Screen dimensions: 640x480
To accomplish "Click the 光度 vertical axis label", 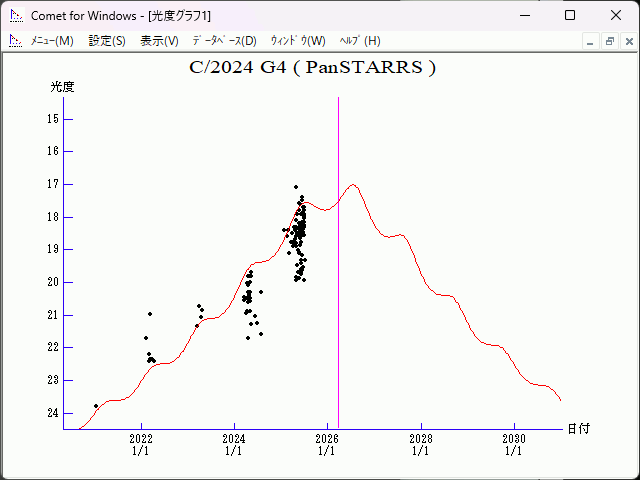I will click(x=63, y=87).
